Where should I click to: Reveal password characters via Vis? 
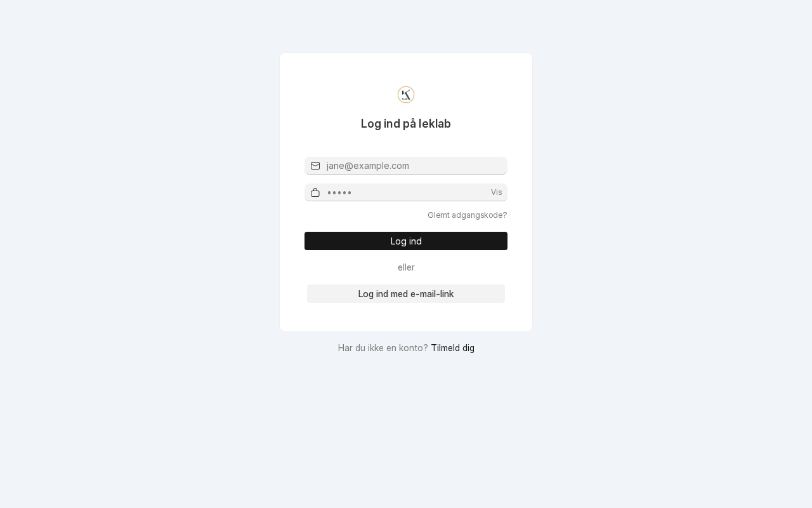pos(496,192)
